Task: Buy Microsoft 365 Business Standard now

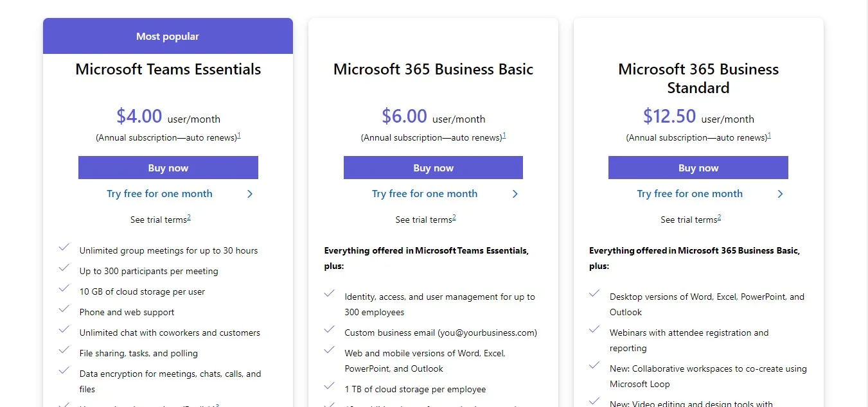Action: coord(698,168)
